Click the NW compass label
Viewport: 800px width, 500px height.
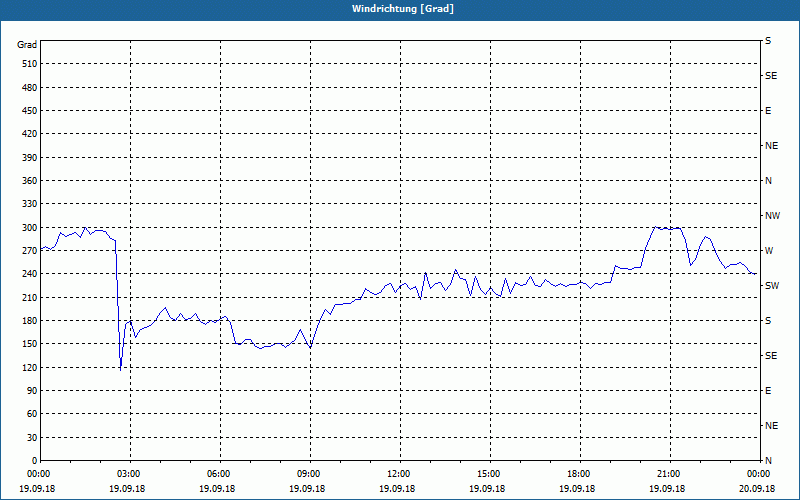click(772, 216)
